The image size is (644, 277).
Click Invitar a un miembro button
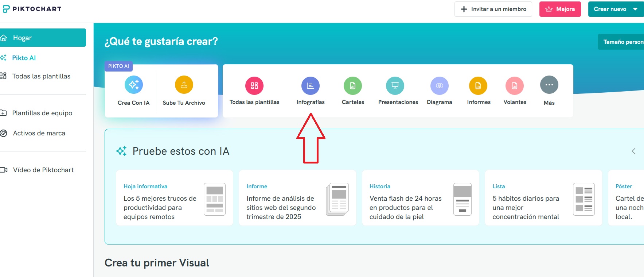tap(493, 9)
